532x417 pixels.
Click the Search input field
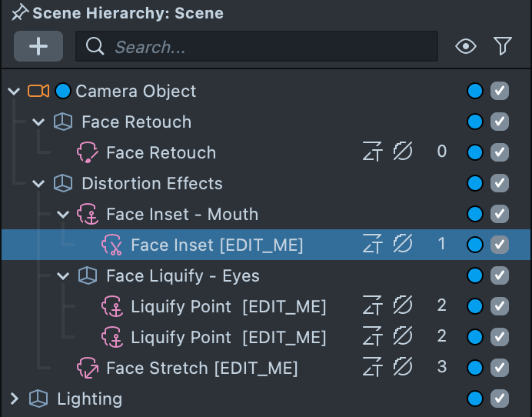261,47
